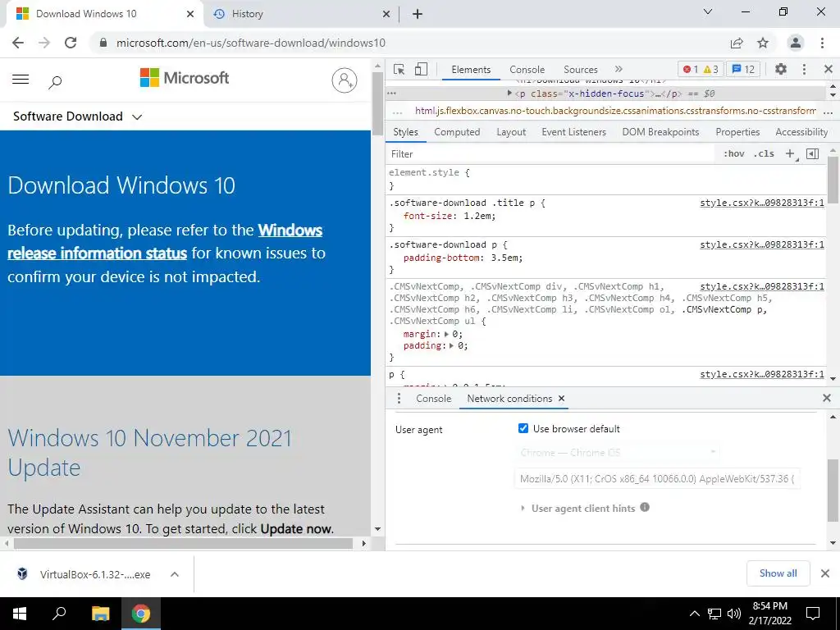Screen dimensions: 840x630
Task: Open the Chrome profile avatar
Action: [x=796, y=43]
